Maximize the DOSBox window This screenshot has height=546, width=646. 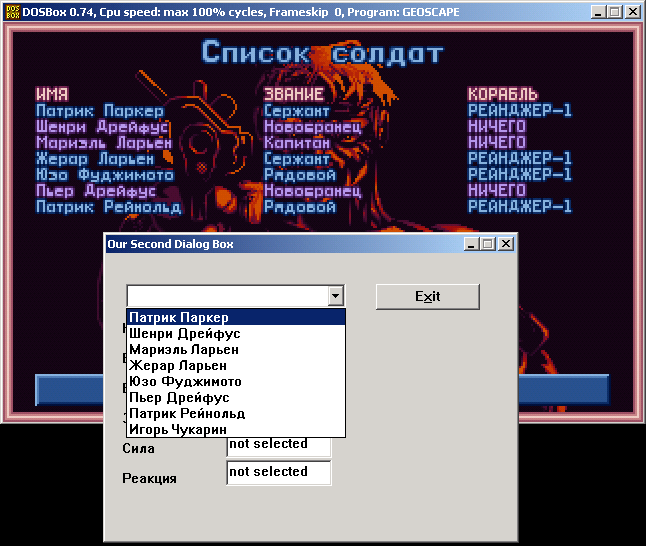coord(615,12)
